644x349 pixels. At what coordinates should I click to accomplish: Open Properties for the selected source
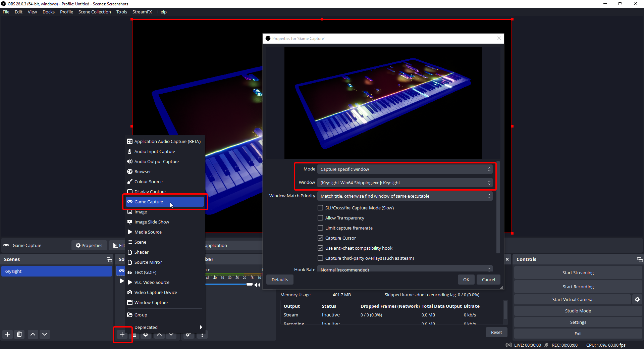pyautogui.click(x=89, y=245)
